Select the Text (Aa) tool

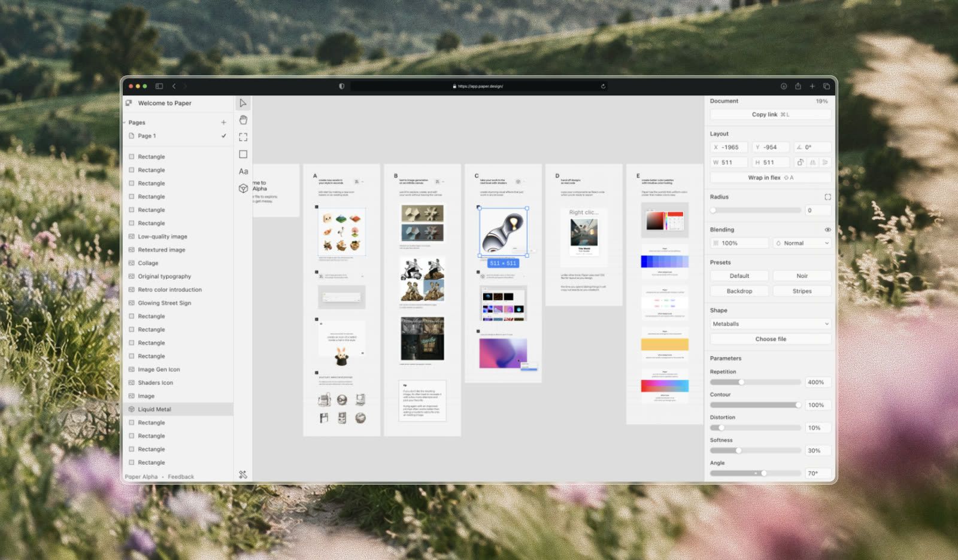(x=243, y=171)
